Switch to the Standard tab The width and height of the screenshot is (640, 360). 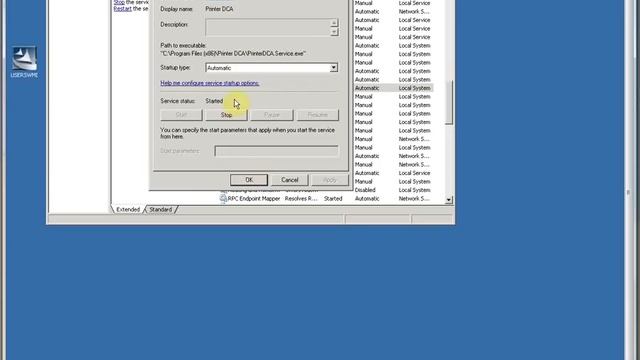[x=160, y=209]
